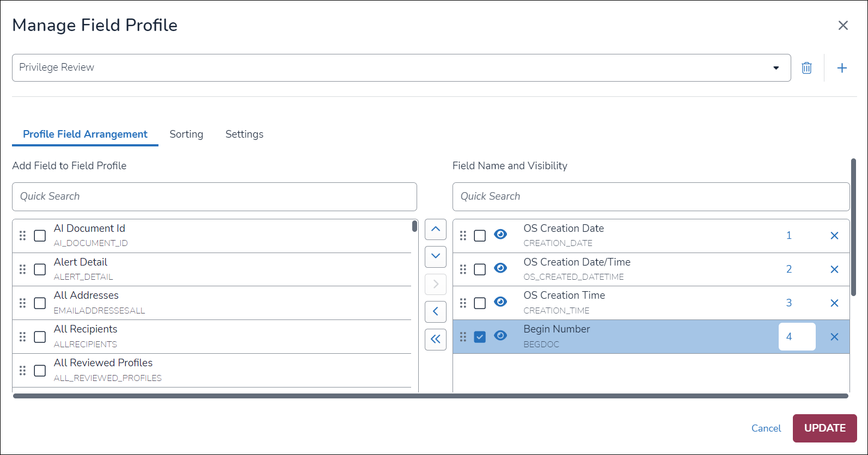Remove all fields with double left arrow

(x=436, y=339)
